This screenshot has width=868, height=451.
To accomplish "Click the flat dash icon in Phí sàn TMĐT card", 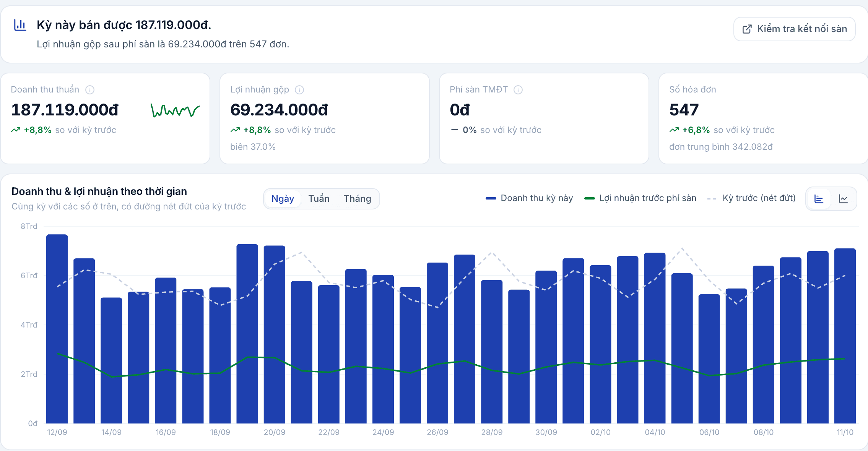I will tap(454, 130).
